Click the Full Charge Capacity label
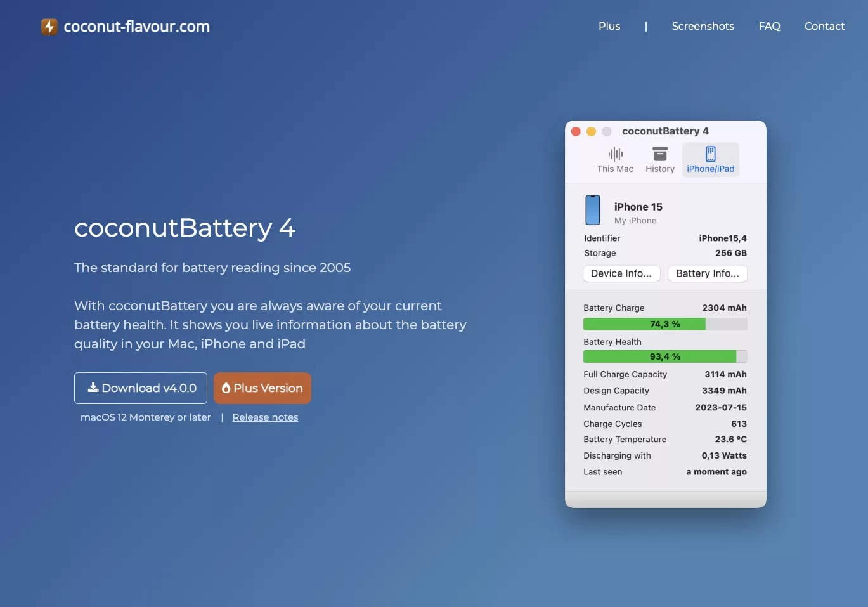 [x=625, y=374]
